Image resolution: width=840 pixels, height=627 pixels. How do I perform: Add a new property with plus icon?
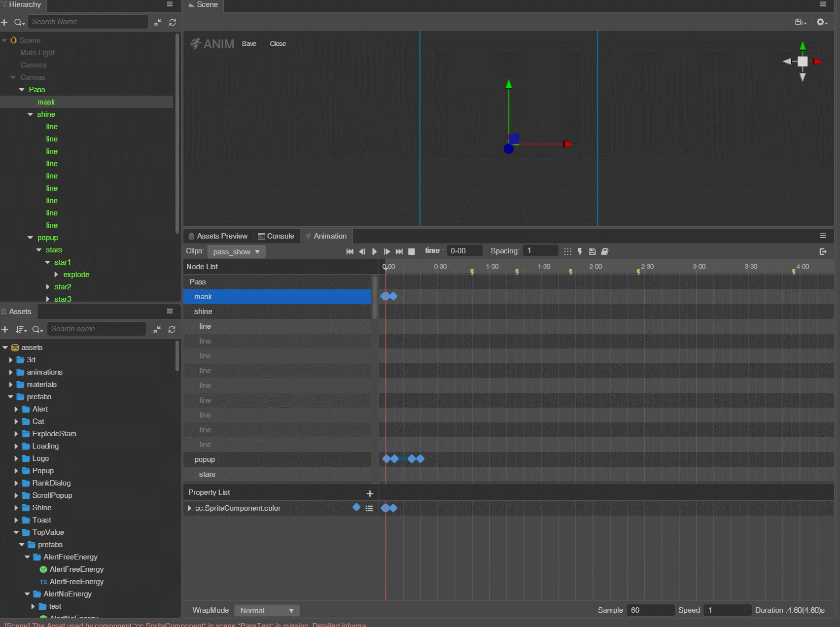pos(370,493)
